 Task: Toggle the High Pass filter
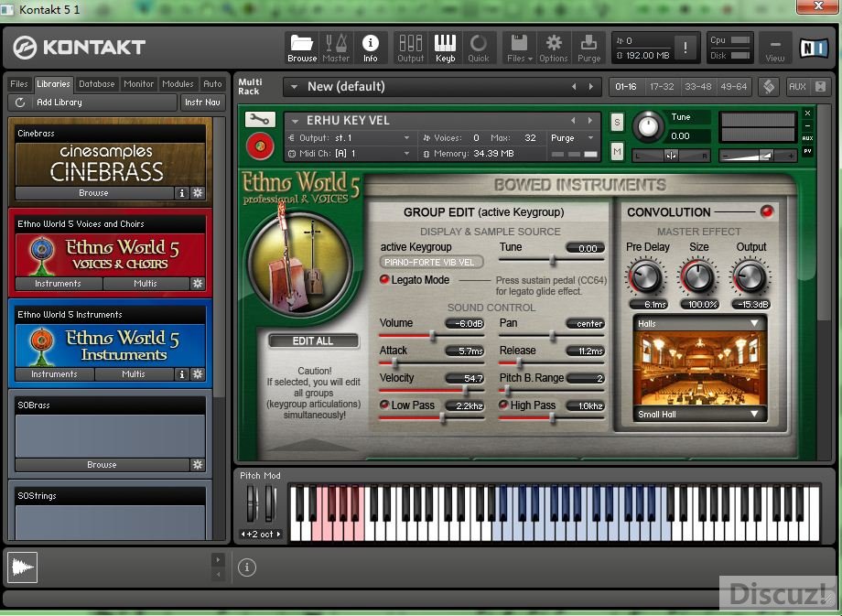[503, 405]
